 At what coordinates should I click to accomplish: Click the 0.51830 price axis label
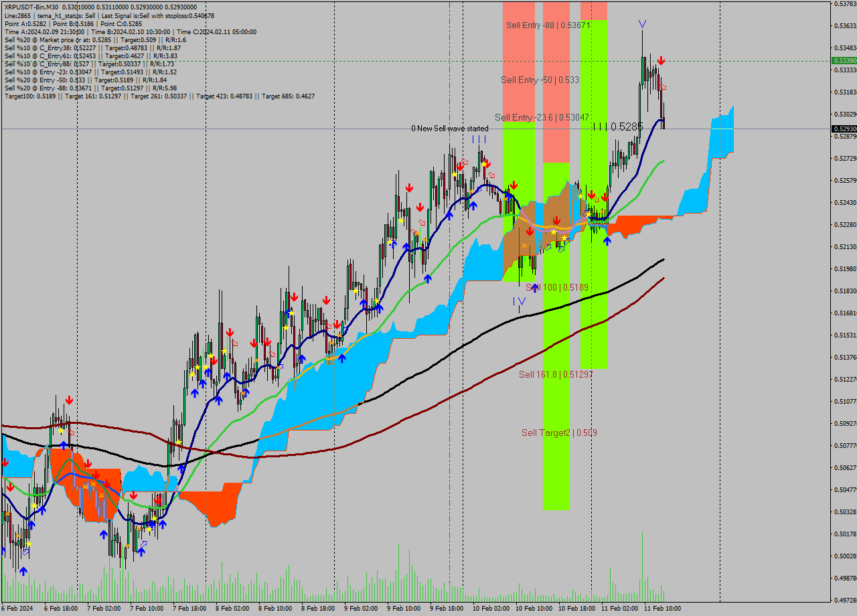(845, 291)
